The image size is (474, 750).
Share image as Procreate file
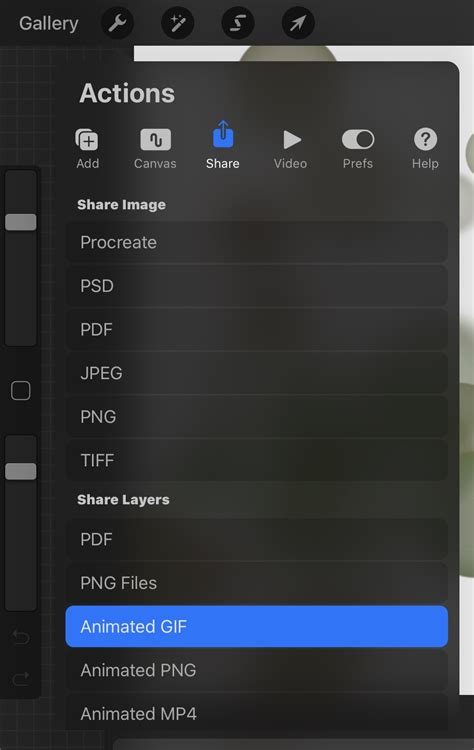256,242
